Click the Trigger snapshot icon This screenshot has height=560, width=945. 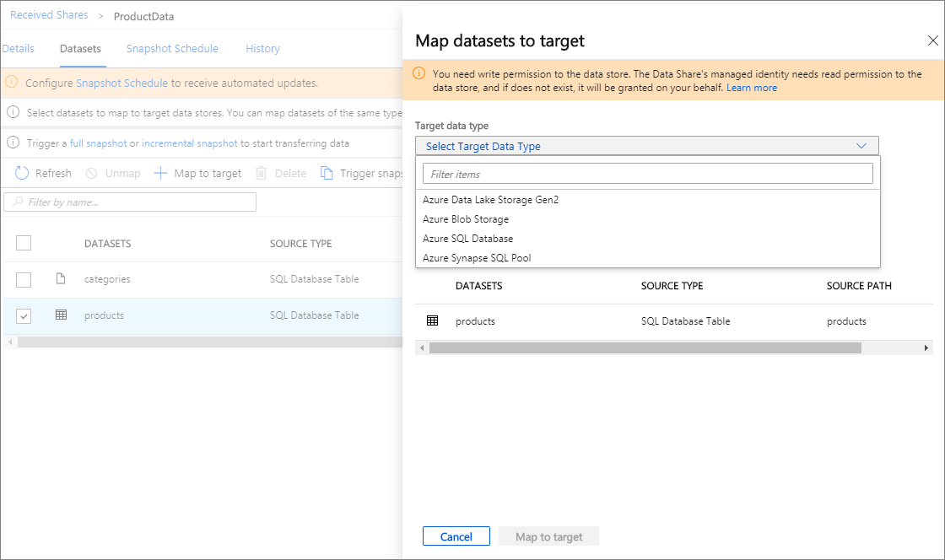[x=327, y=173]
